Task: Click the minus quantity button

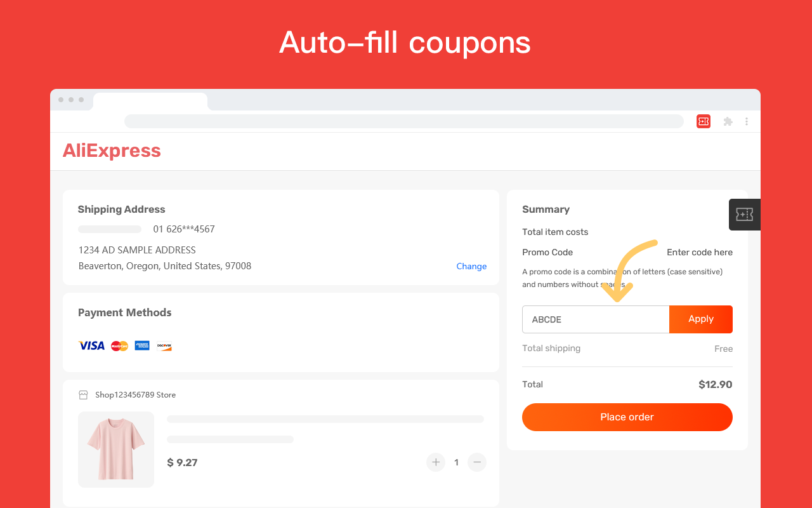Action: (477, 462)
